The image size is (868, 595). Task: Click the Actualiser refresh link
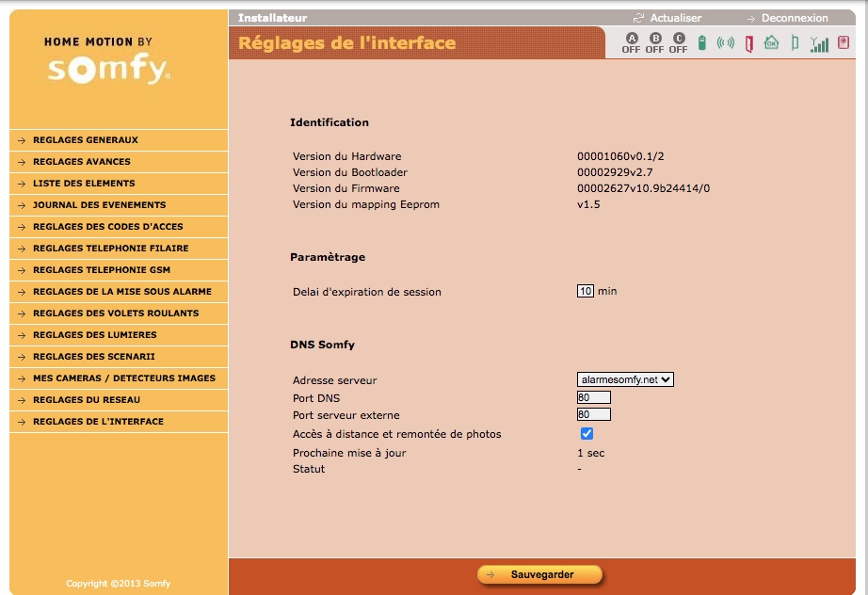coord(675,18)
